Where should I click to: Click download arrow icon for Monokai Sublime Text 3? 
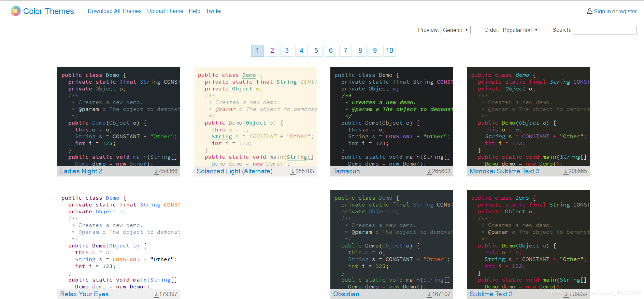(x=566, y=172)
